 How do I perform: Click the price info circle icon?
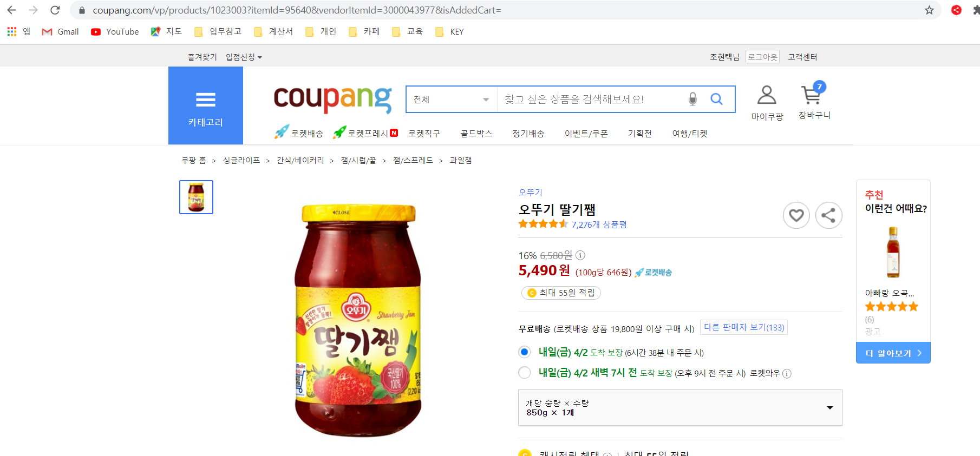580,255
